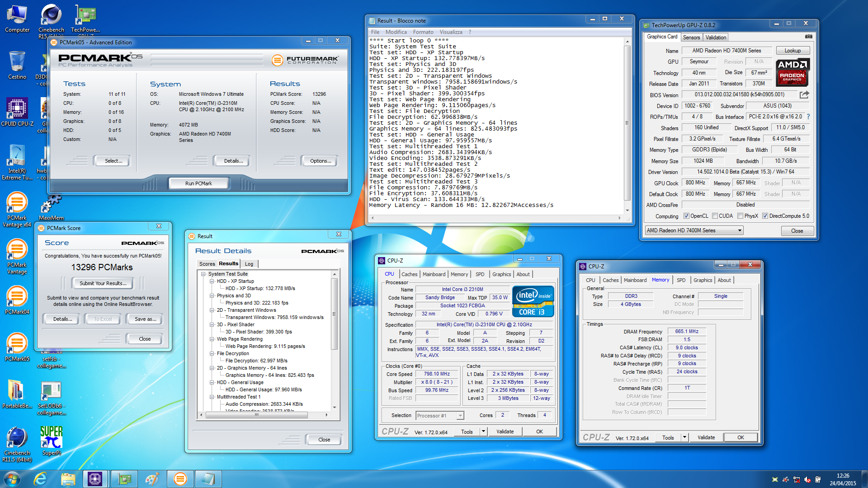Screen dimensions: 868x488
Task: Open Tools dropdown arrow in CPU-Z CPU window
Action: [483, 432]
